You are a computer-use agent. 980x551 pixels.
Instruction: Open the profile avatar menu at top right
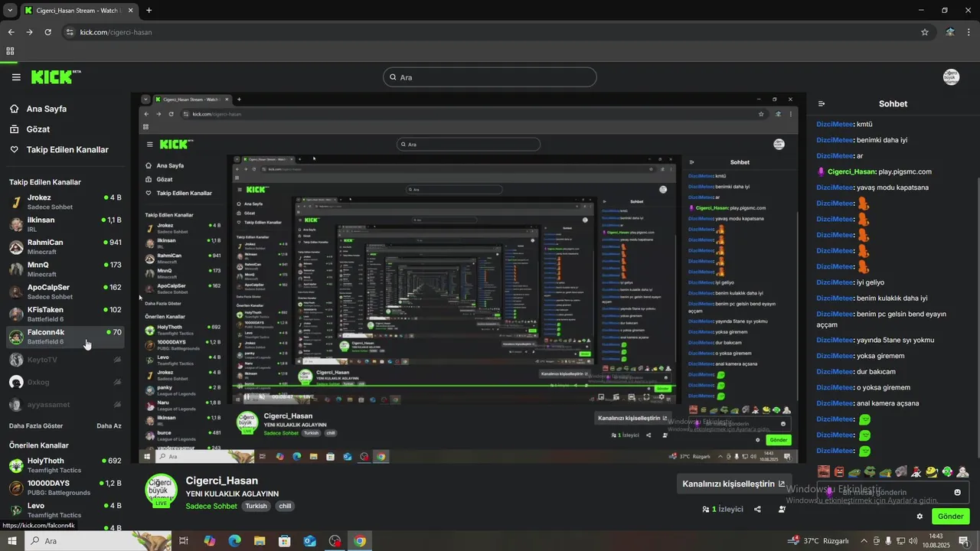coord(951,77)
